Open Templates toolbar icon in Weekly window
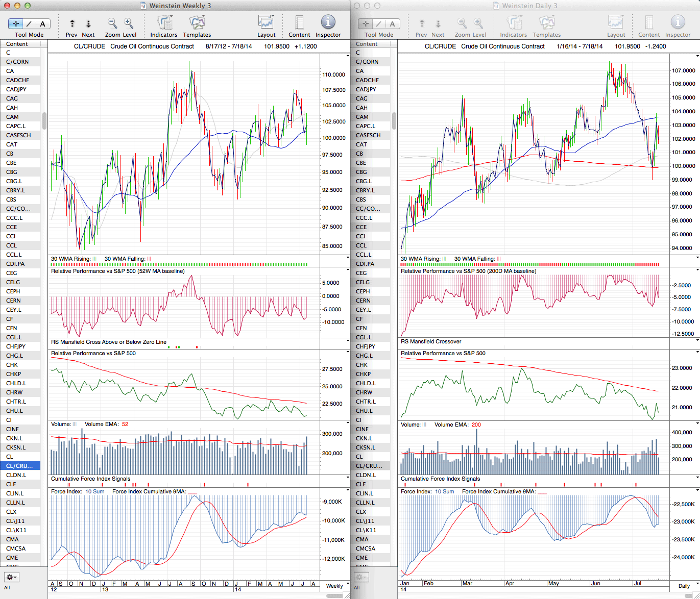 point(197,23)
